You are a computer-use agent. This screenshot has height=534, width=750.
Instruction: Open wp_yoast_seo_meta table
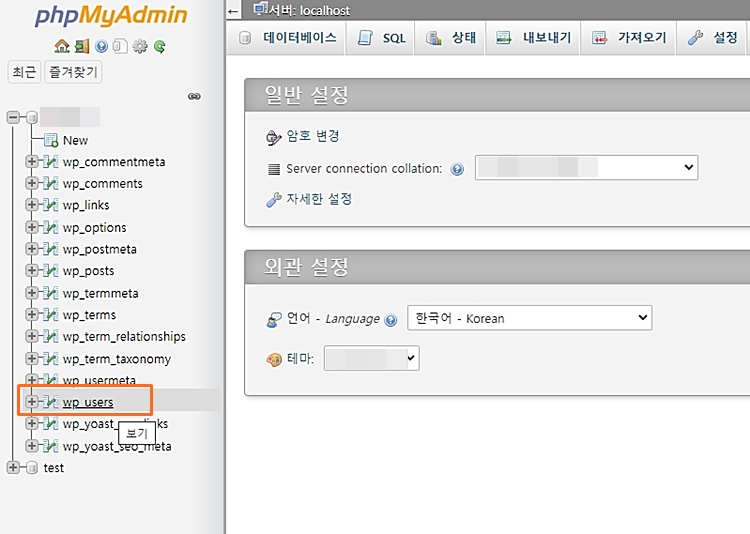pos(117,446)
